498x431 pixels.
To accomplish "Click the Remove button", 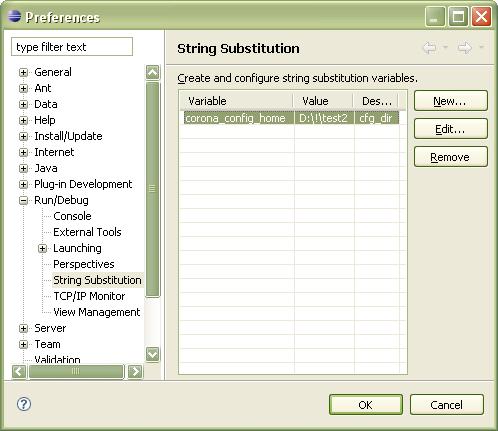I will pyautogui.click(x=451, y=157).
